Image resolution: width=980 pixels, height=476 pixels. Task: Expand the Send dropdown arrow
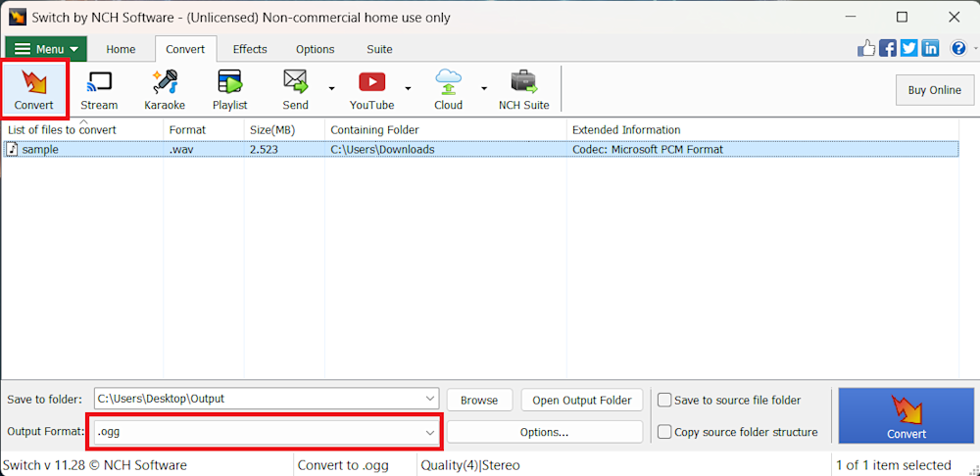[x=332, y=88]
